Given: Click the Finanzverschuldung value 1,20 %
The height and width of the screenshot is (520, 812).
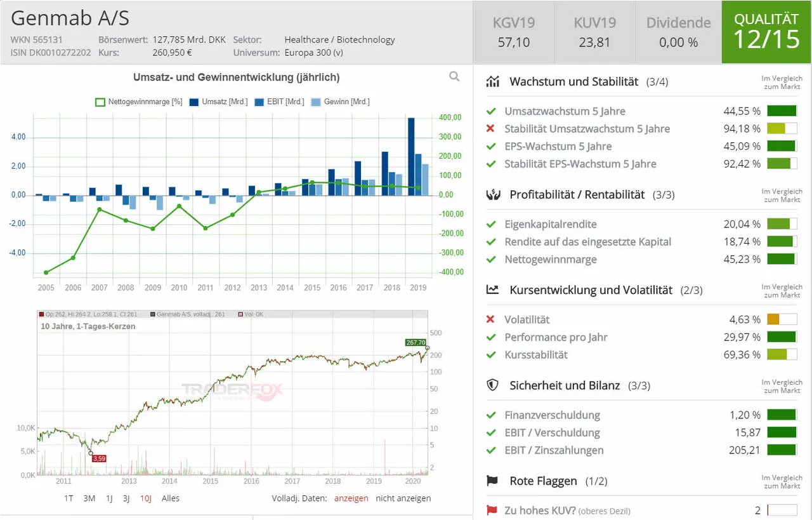Looking at the screenshot, I should coord(745,415).
